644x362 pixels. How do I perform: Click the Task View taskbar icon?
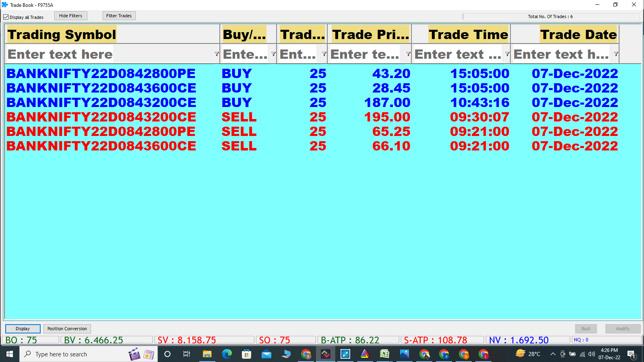point(187,354)
